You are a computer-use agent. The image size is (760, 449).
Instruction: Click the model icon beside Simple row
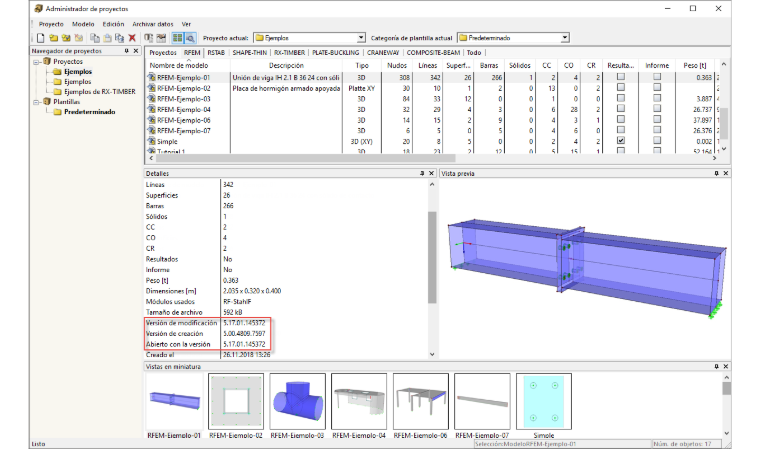[x=151, y=141]
